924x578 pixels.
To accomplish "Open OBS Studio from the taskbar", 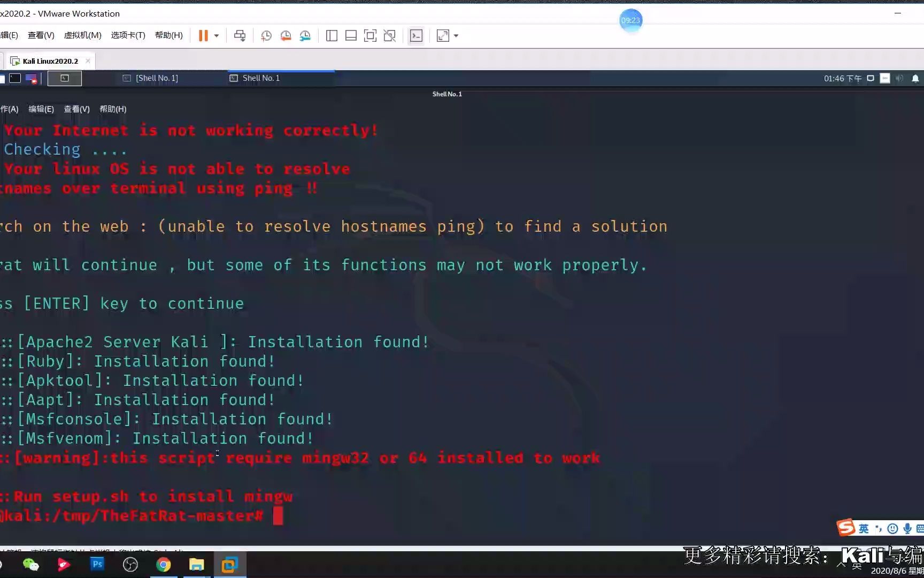I will pyautogui.click(x=130, y=565).
